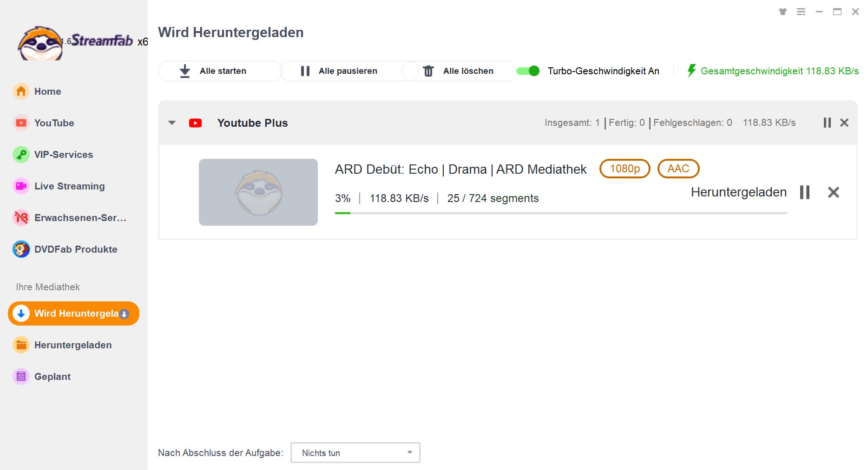868x470 pixels.
Task: Click the ARD Debüt video thumbnail
Action: click(x=258, y=192)
